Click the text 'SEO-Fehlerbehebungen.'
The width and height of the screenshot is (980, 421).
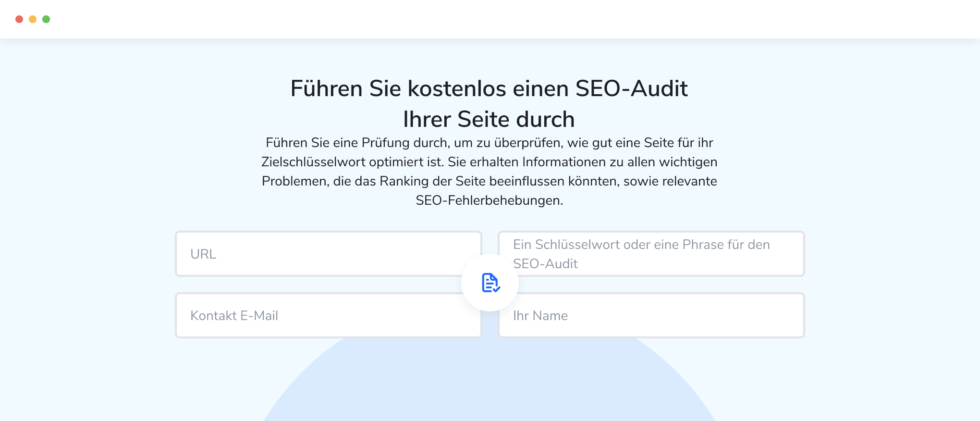tap(489, 200)
